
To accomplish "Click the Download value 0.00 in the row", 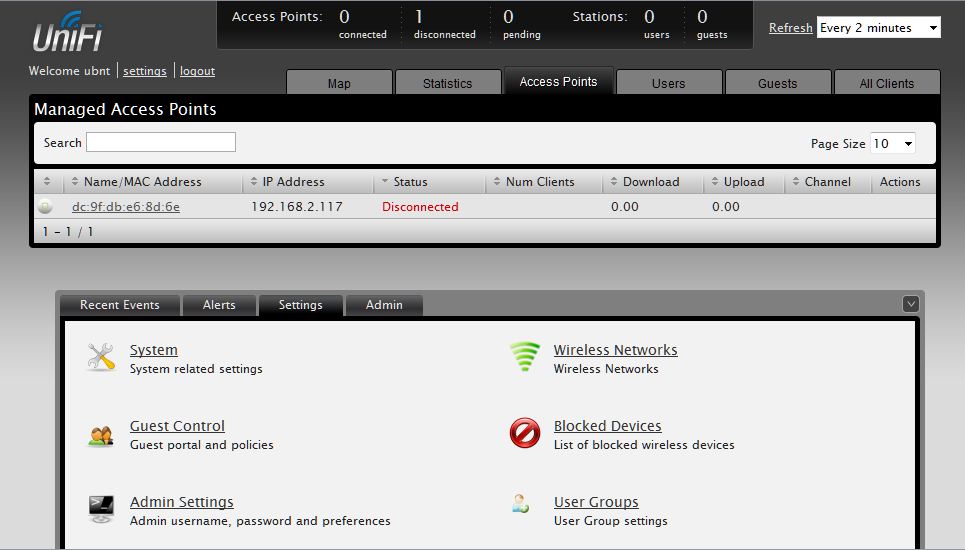I will [x=625, y=207].
